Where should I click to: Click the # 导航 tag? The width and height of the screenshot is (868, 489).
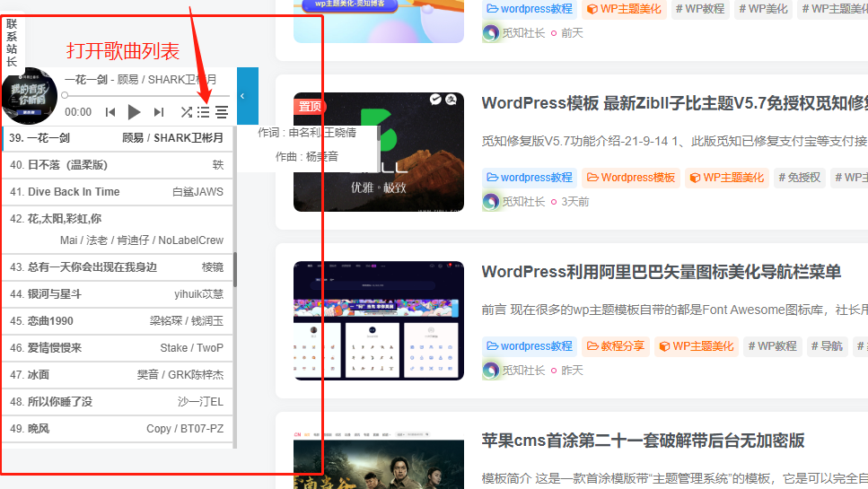(827, 346)
